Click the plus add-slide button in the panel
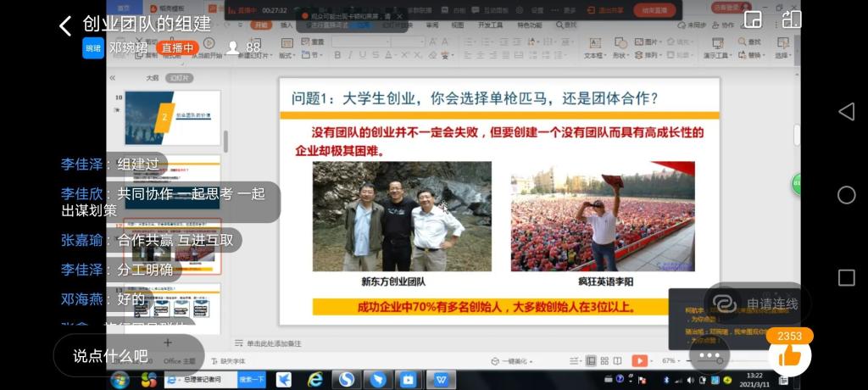 [x=167, y=343]
